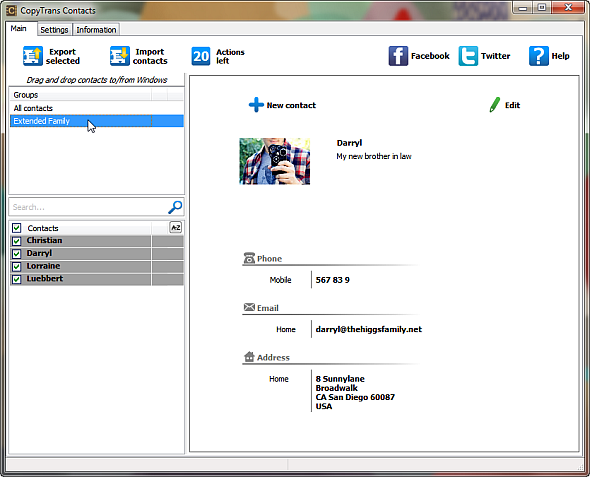Click the Import contacts label
Image resolution: width=590 pixels, height=477 pixels.
(150, 56)
